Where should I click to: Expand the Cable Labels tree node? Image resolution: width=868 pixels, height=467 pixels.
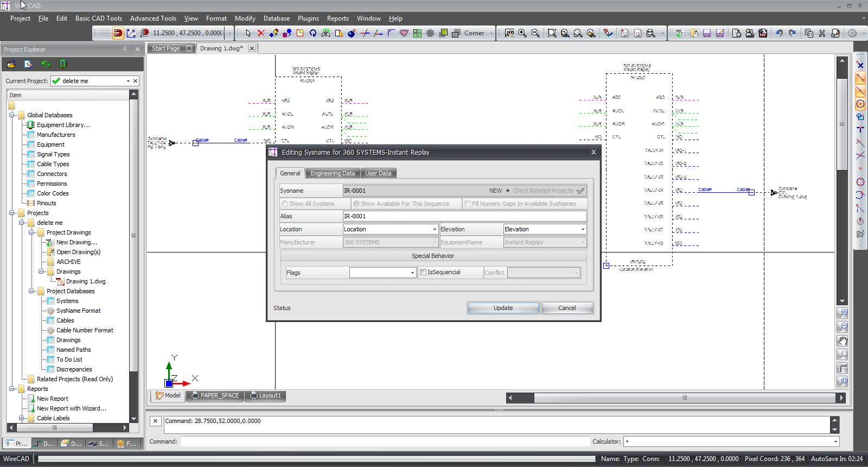[x=22, y=418]
